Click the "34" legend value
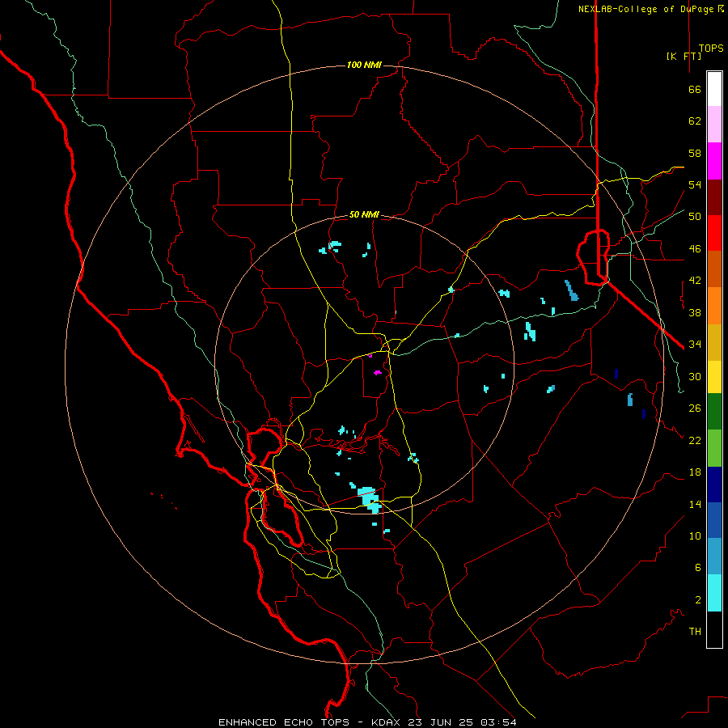Screen dimensions: 728x728 click(695, 345)
